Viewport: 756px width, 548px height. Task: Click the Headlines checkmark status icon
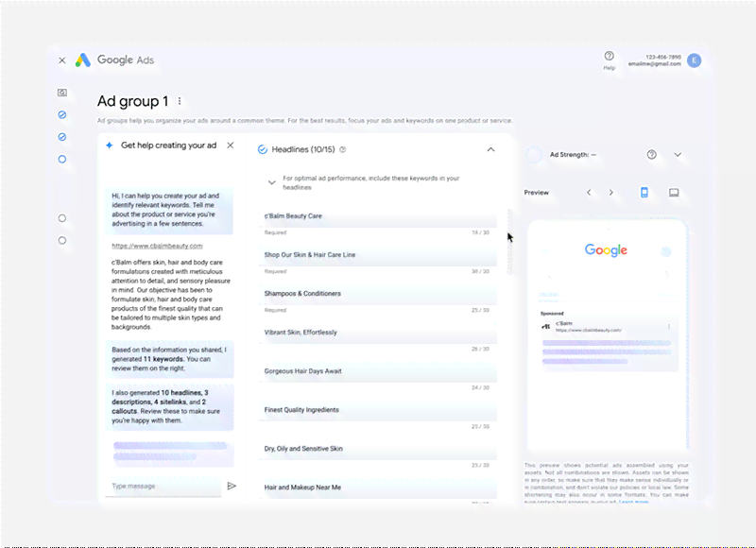pos(263,149)
